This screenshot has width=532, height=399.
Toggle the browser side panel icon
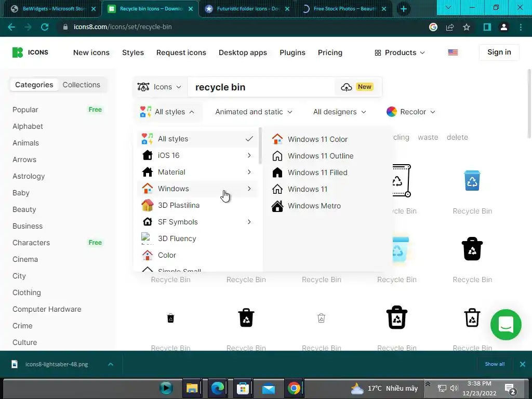coord(487,27)
